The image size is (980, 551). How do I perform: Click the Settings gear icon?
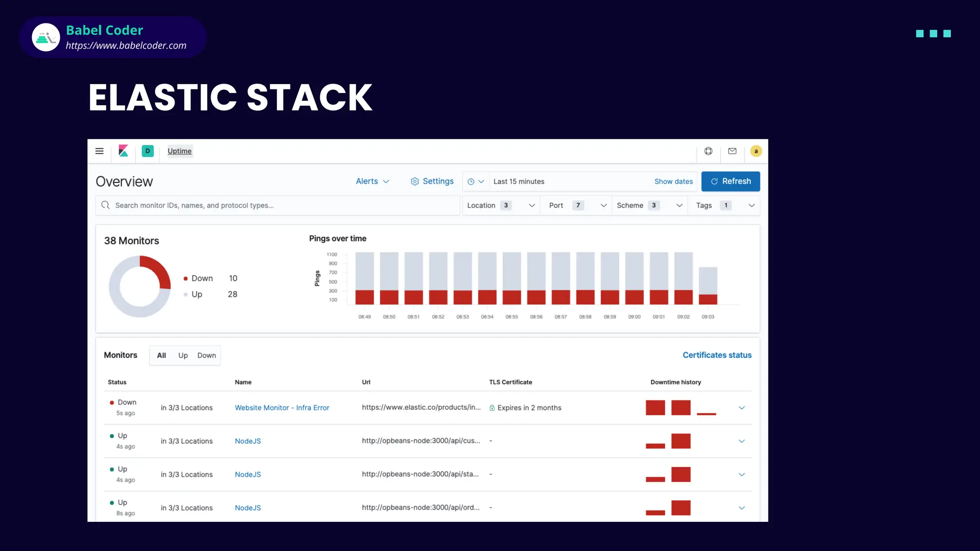click(415, 181)
